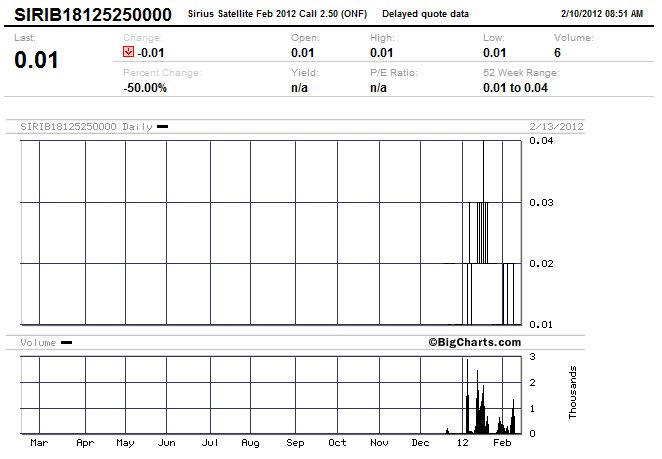The width and height of the screenshot is (662, 459).
Task: Click the large last price 0.01
Action: (x=36, y=60)
